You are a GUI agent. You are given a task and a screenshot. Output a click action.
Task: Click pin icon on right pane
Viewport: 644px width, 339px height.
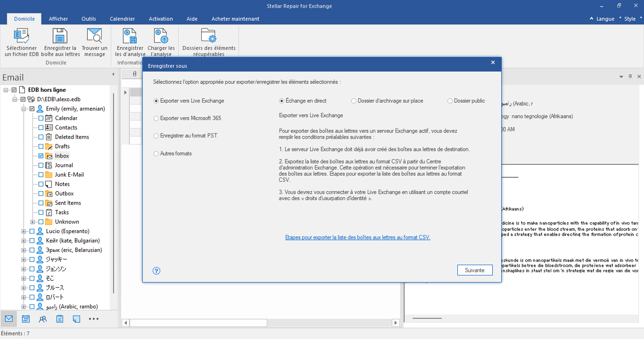(630, 76)
